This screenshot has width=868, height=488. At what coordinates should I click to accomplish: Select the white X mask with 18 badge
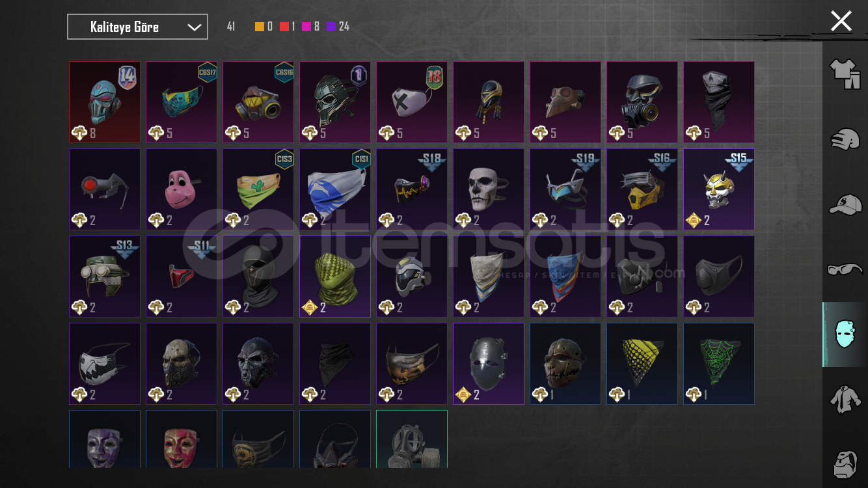pyautogui.click(x=412, y=102)
